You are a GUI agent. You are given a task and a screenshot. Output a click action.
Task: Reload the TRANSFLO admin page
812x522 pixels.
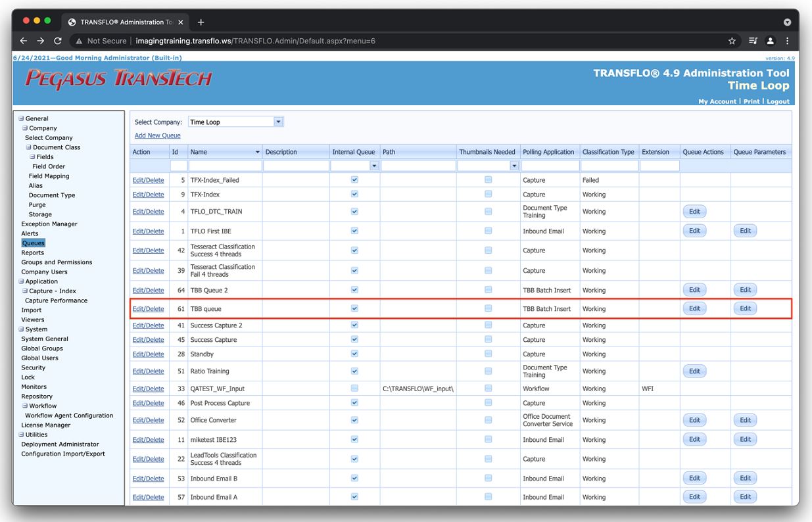pyautogui.click(x=58, y=41)
